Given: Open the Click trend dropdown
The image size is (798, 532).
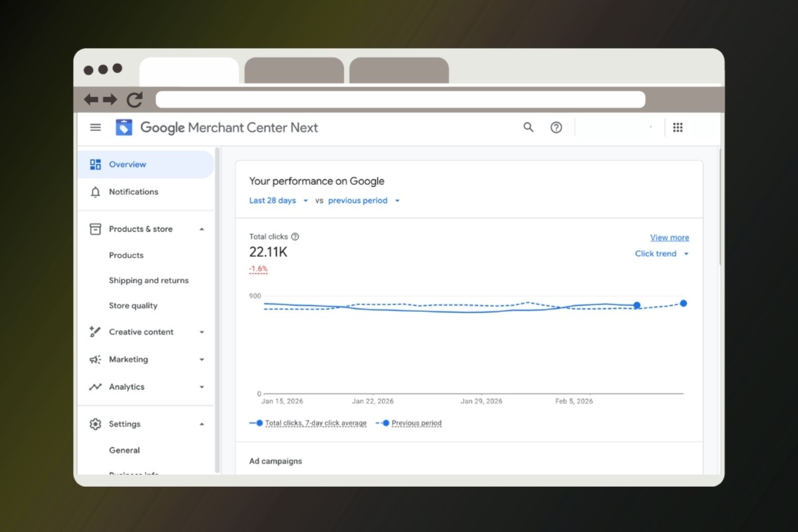Looking at the screenshot, I should [662, 253].
